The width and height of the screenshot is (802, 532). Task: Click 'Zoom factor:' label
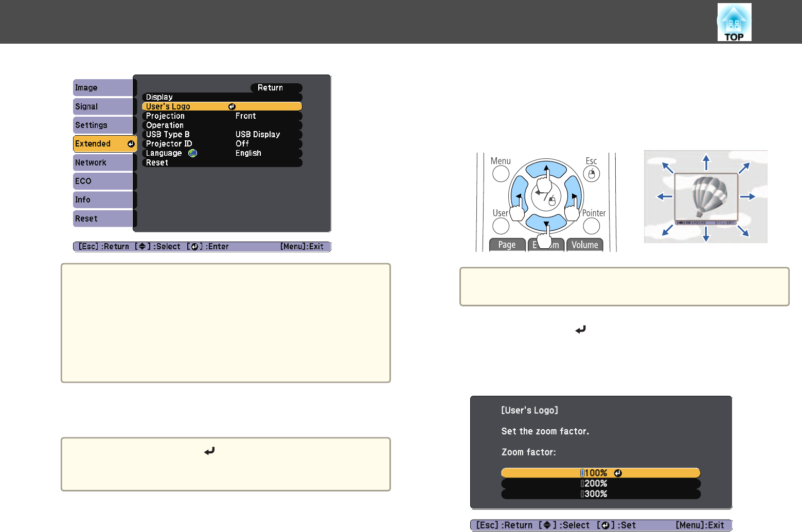coord(529,452)
